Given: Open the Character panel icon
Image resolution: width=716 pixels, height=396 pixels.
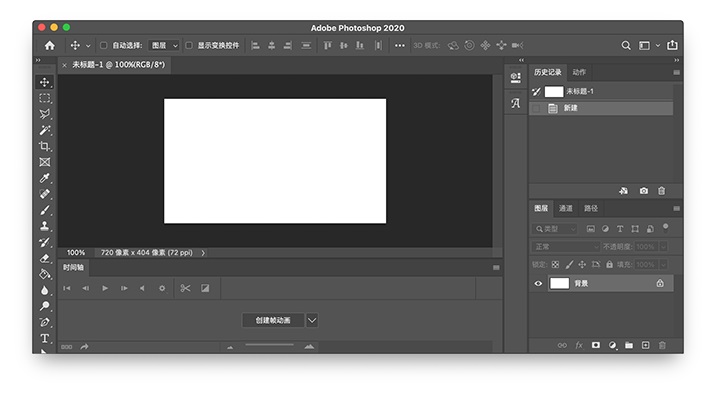Looking at the screenshot, I should pos(516,103).
